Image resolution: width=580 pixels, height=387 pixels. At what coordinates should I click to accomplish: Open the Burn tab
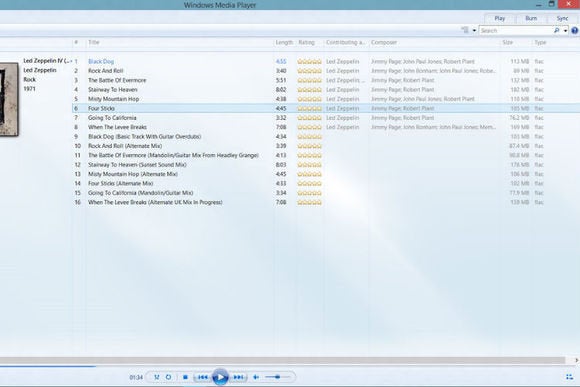[x=531, y=18]
